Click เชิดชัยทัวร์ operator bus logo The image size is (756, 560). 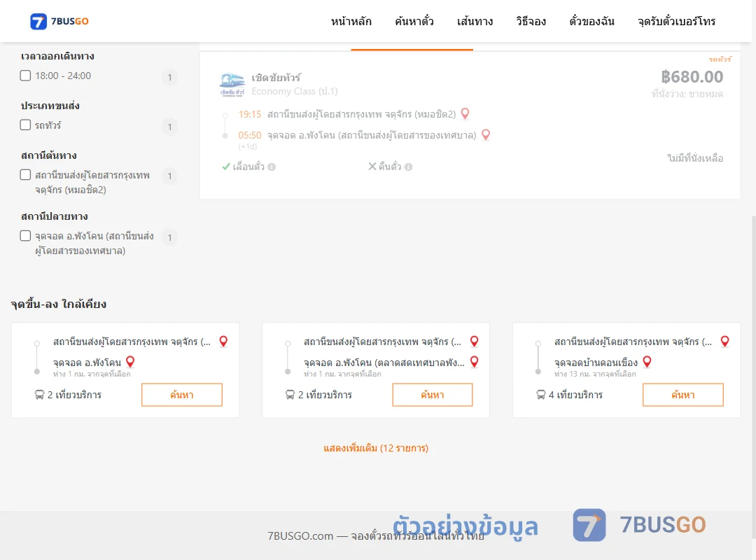coord(232,85)
